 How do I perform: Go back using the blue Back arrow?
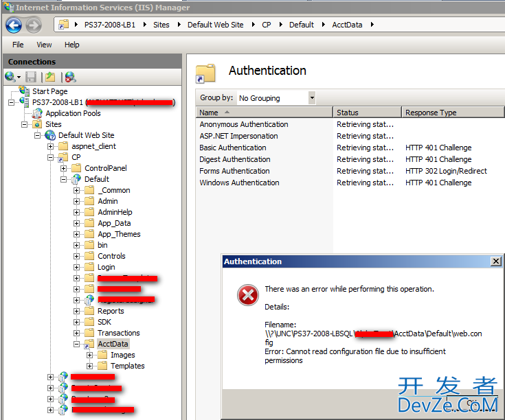tap(14, 25)
